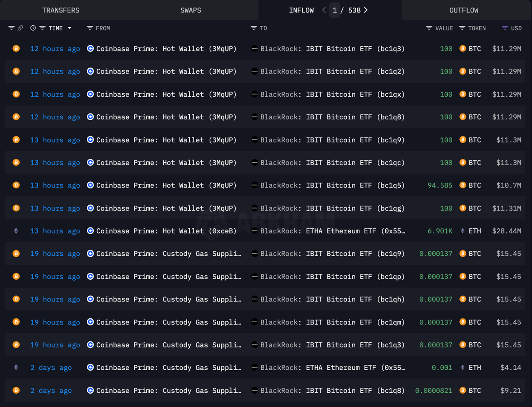
Task: Open the TOKEN column filter
Action: [x=462, y=28]
